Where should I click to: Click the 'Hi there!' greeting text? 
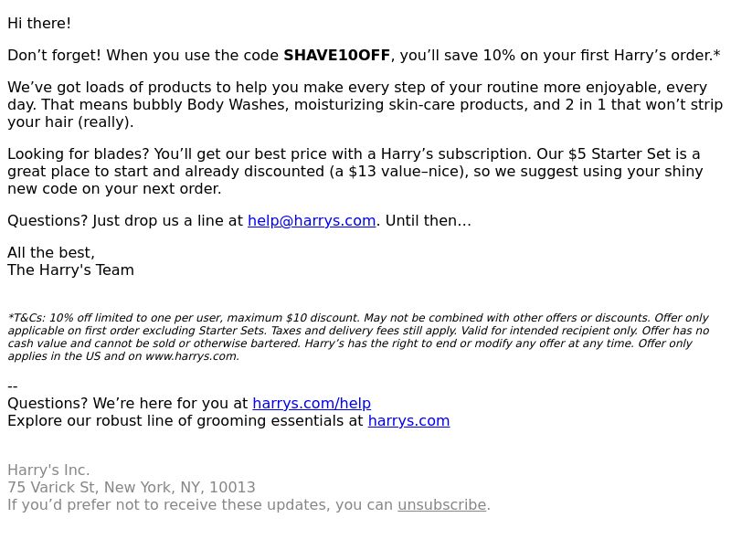pos(39,24)
